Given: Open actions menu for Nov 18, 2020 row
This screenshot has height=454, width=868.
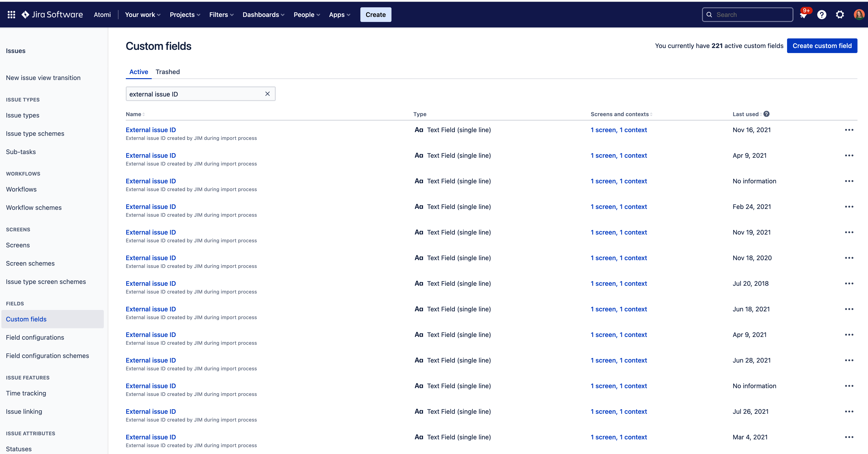Looking at the screenshot, I should pyautogui.click(x=849, y=258).
